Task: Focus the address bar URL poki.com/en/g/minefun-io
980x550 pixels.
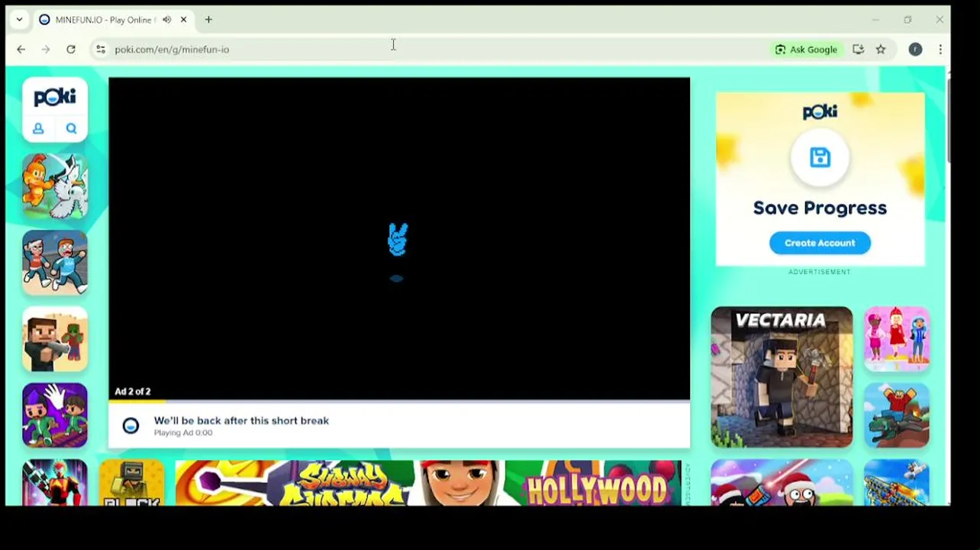Action: 172,50
